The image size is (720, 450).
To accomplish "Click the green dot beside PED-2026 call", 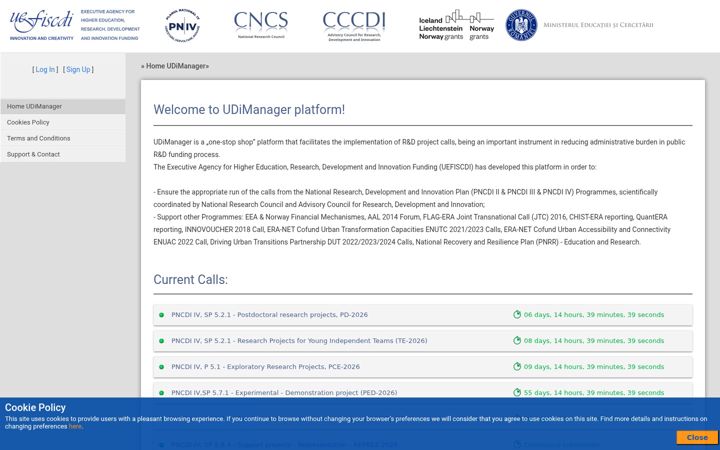I will click(x=161, y=393).
